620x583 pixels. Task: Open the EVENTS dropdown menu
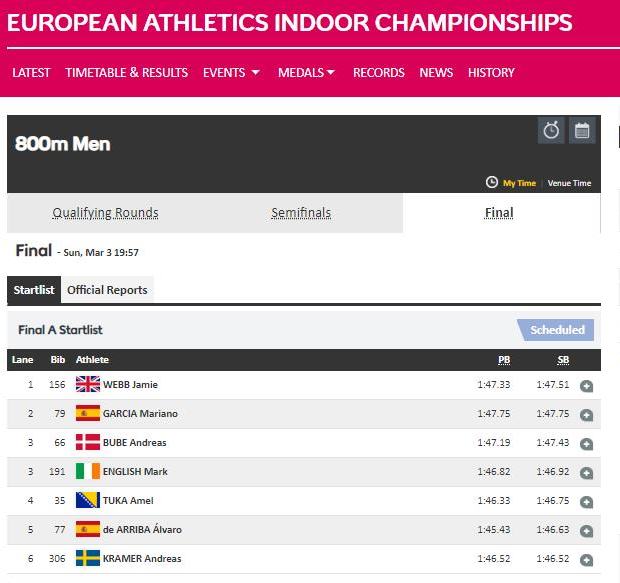click(231, 72)
